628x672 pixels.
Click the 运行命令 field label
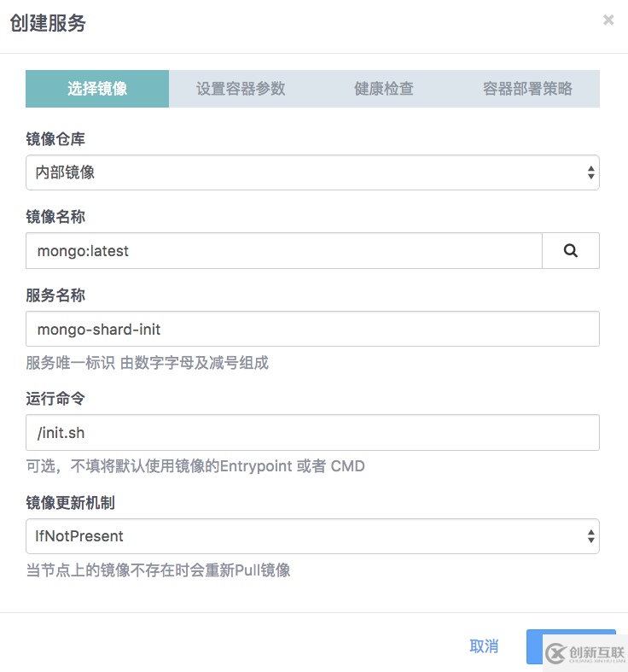point(55,399)
